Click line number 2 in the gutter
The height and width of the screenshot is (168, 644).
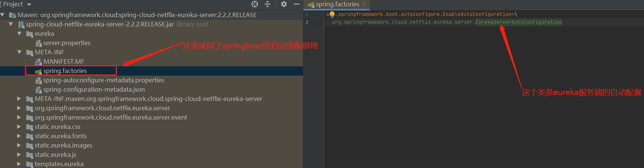[307, 22]
